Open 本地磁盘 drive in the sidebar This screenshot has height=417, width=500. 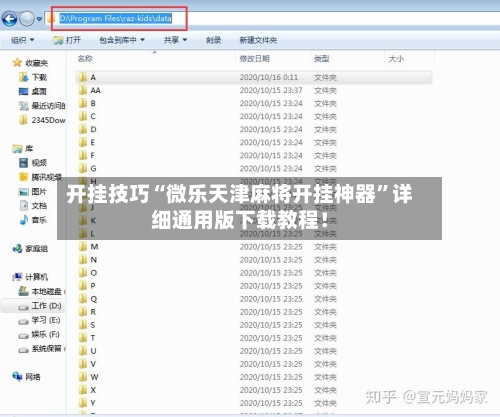click(x=42, y=291)
